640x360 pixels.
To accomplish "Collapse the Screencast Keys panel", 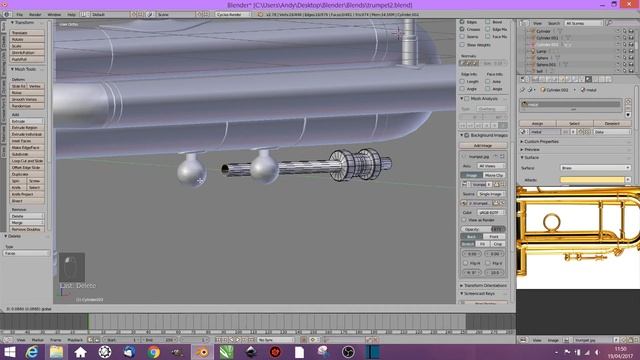I will [462, 293].
